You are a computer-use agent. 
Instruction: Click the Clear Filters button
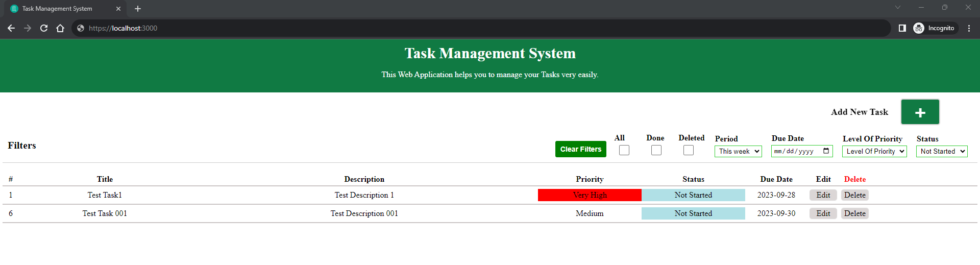581,149
